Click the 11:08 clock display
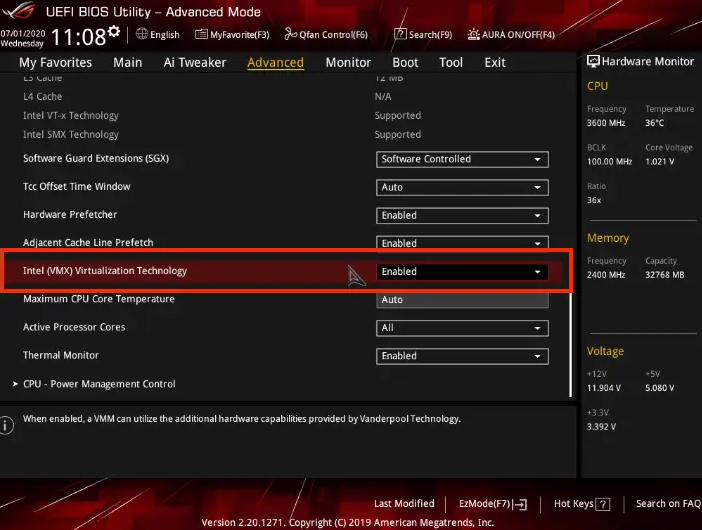The width and height of the screenshot is (702, 530). click(x=78, y=37)
